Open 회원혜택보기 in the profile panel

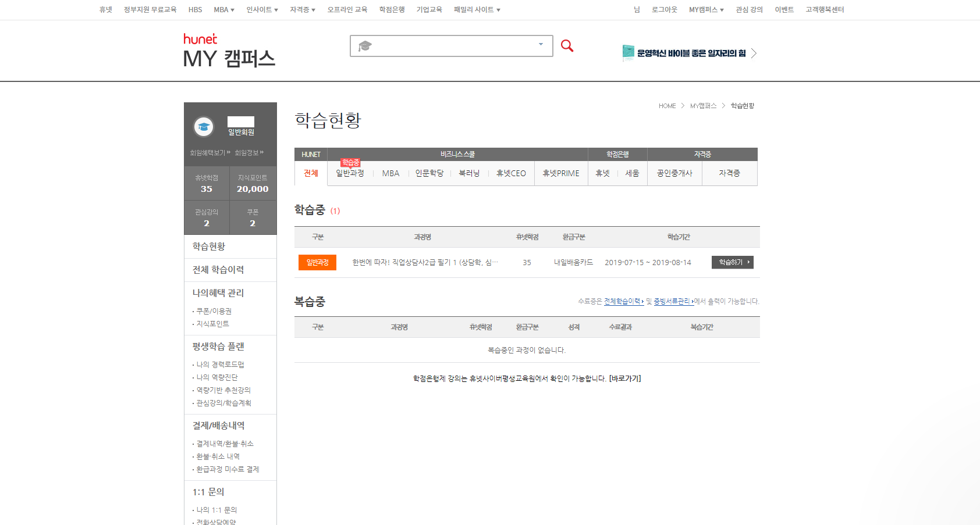pyautogui.click(x=210, y=152)
